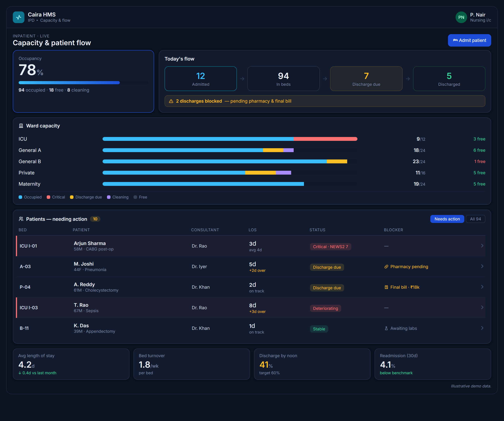
Task: Click the BLOCKER column header
Action: pos(393,230)
